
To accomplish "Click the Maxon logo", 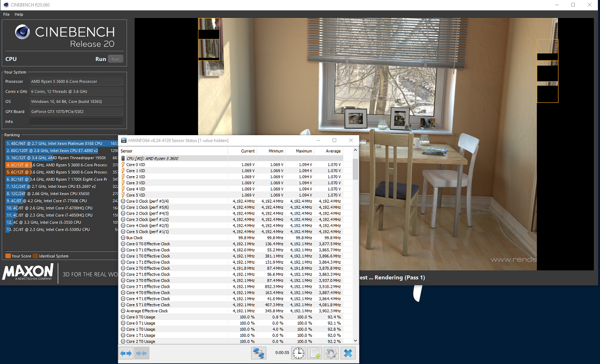I will point(28,272).
